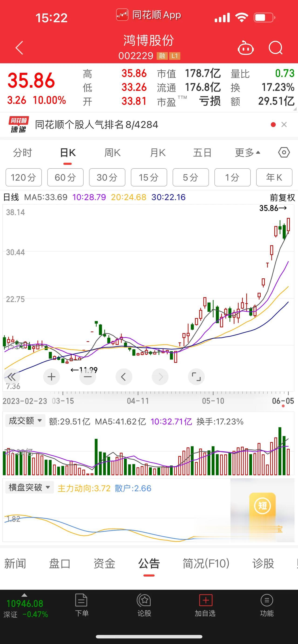Screen dimensions: 298x644
Task: Zoom in chart with plus button
Action: (51, 377)
